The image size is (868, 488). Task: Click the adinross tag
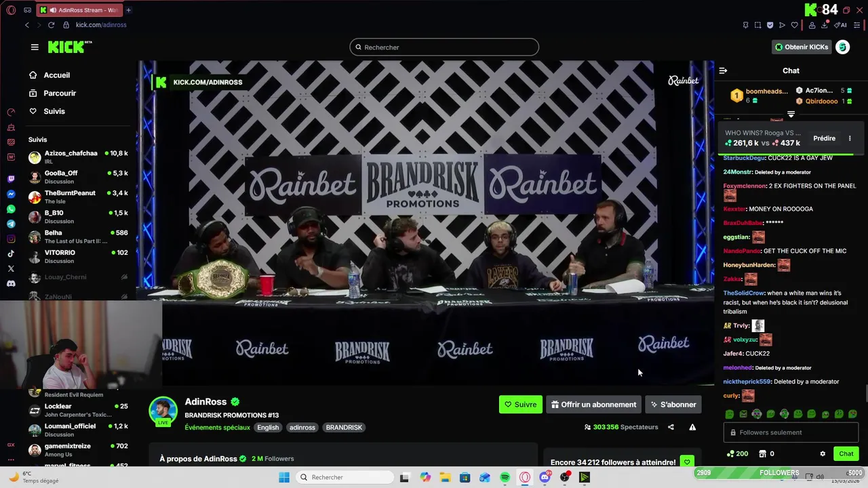click(x=302, y=427)
